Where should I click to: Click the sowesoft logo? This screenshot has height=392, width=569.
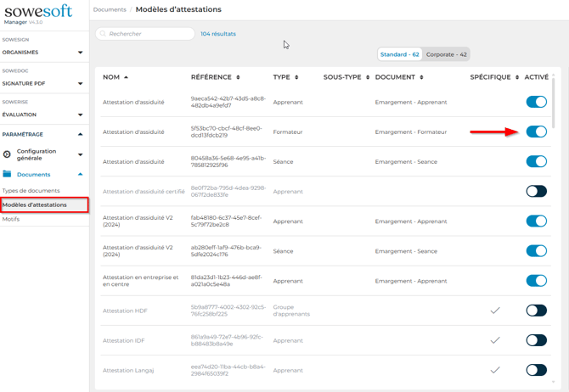pos(38,12)
